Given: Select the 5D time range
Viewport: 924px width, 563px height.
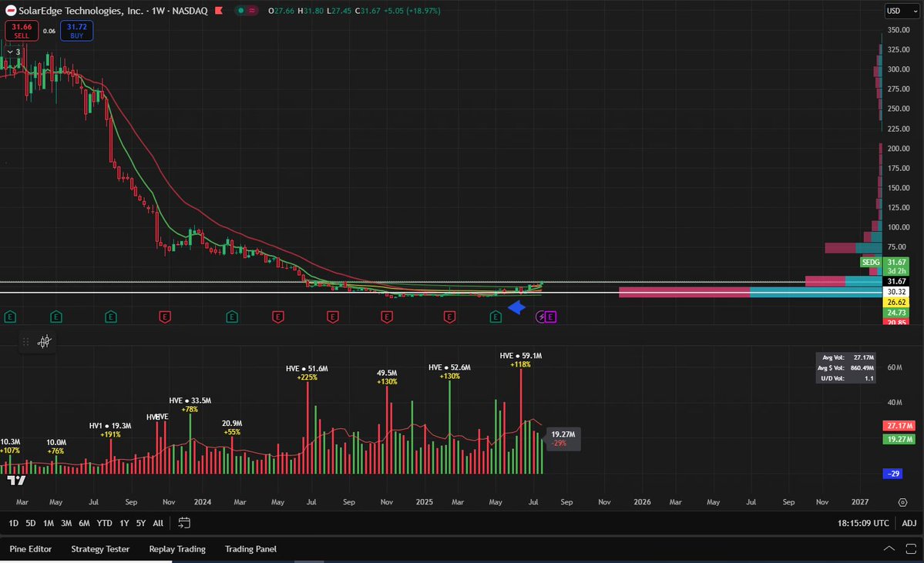Looking at the screenshot, I should tap(31, 523).
